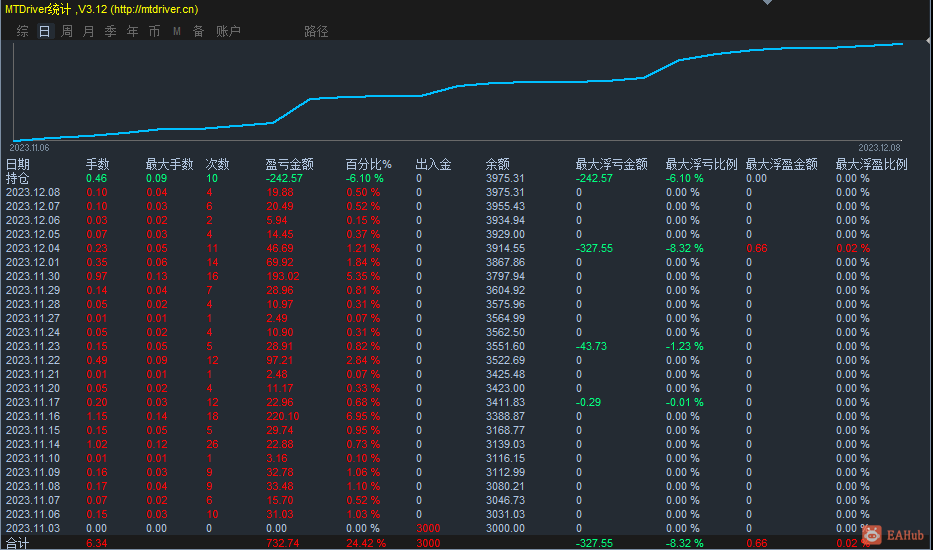Switch to the 综 summary tab
933x550 pixels.
point(23,31)
